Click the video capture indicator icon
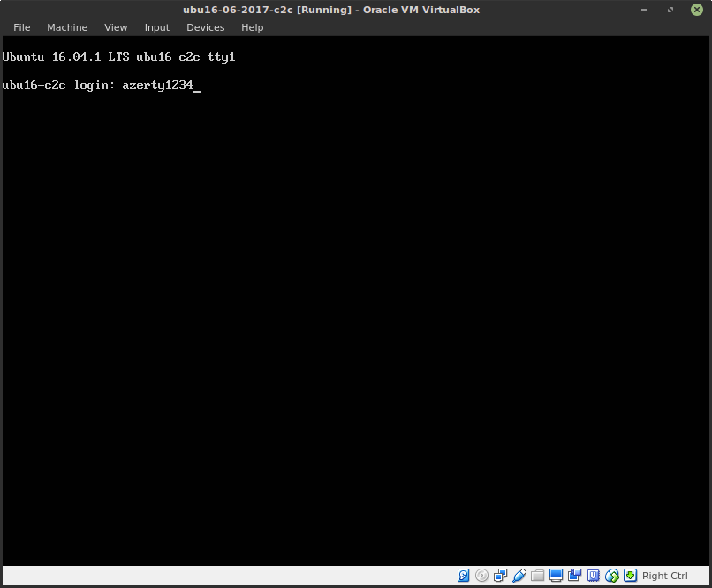The width and height of the screenshot is (712, 588). 575,576
